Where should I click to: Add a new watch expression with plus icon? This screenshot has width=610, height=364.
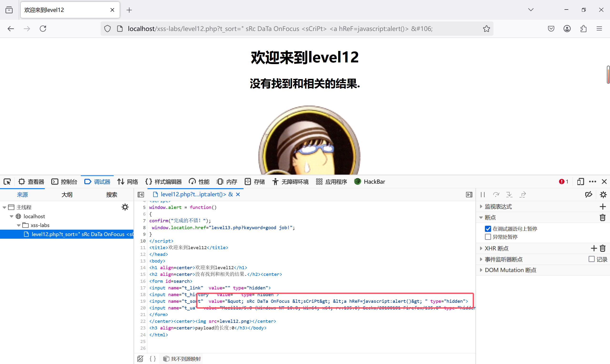click(x=603, y=207)
